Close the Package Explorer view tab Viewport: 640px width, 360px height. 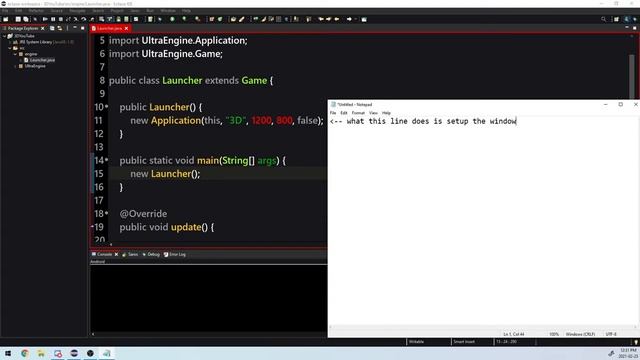43,28
